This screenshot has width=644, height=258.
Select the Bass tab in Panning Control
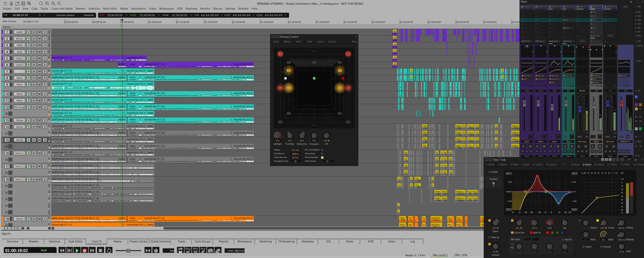(310, 41)
